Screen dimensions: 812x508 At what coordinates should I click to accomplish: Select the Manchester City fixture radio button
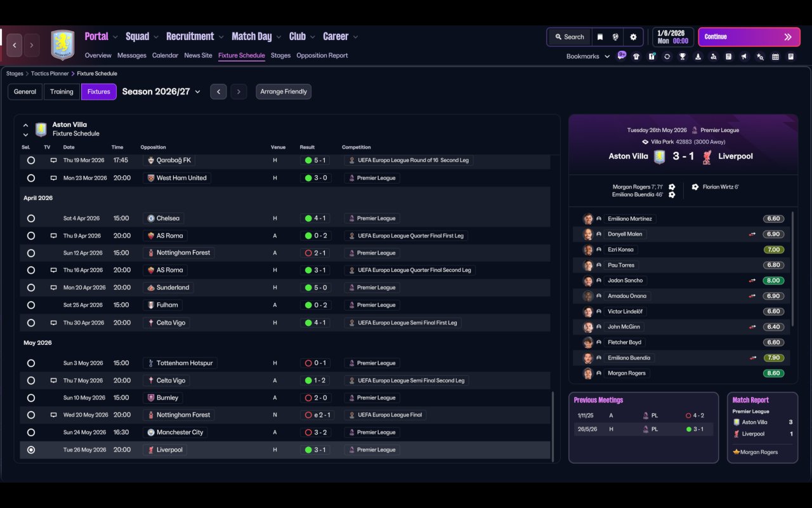31,432
